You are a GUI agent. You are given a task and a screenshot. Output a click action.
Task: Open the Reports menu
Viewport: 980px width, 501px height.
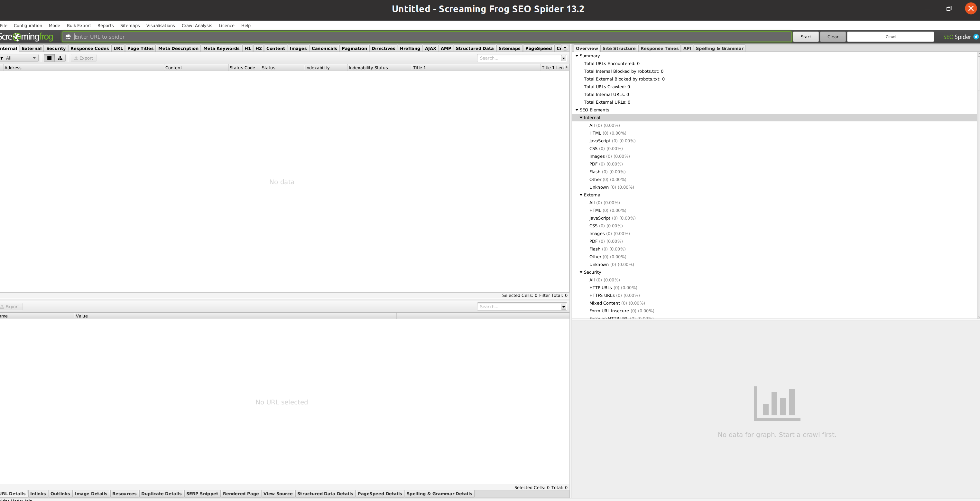point(106,25)
